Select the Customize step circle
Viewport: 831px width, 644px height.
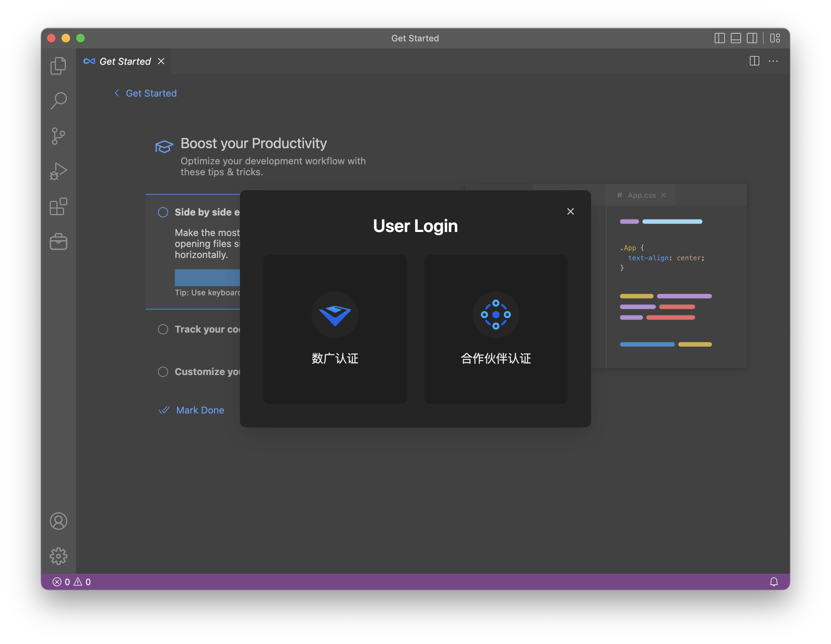(x=163, y=371)
